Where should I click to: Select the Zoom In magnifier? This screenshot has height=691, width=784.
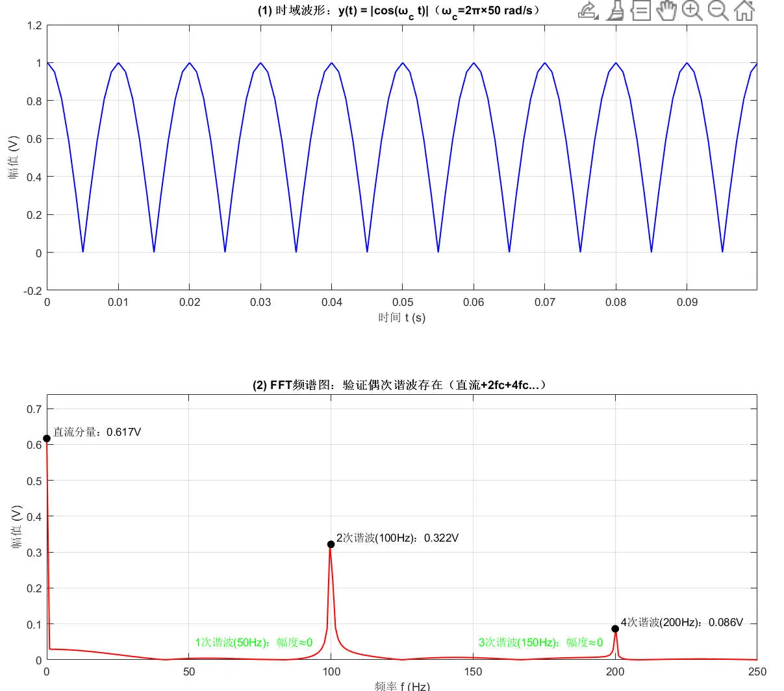pyautogui.click(x=692, y=10)
